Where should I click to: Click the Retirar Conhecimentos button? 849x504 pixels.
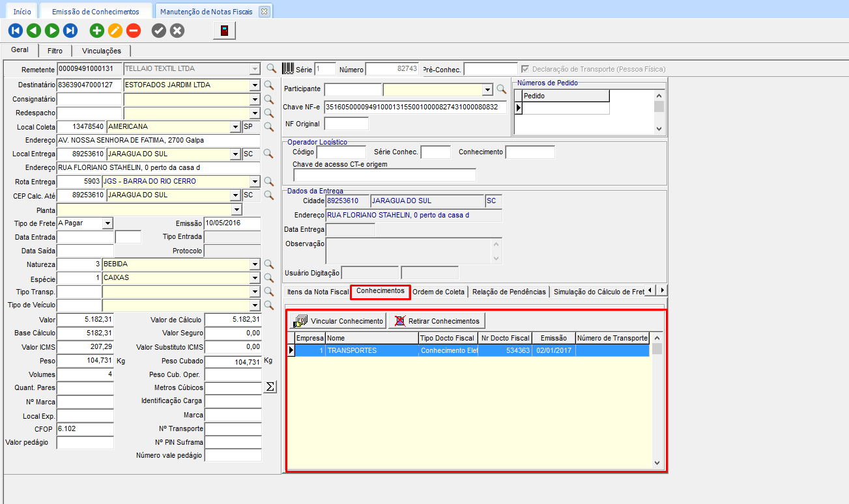[x=437, y=321]
